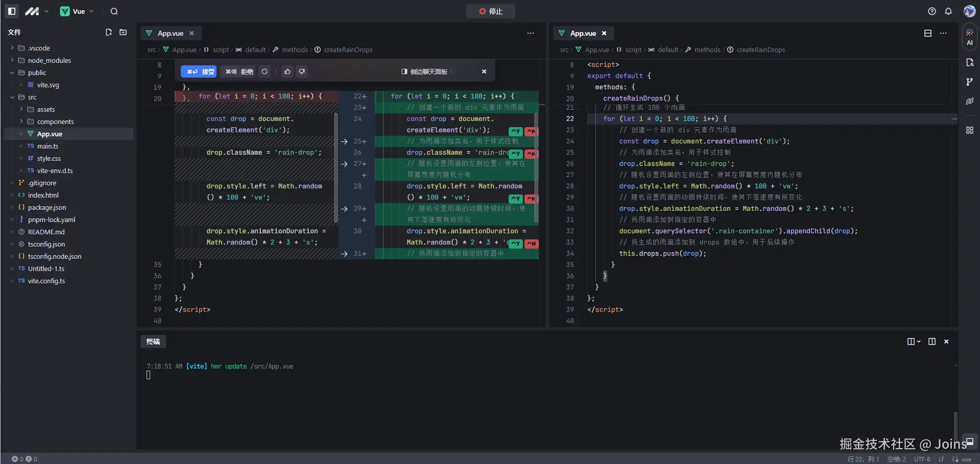Image resolution: width=980 pixels, height=464 pixels.
Task: Click thumbs up feedback icon
Action: pos(288,71)
